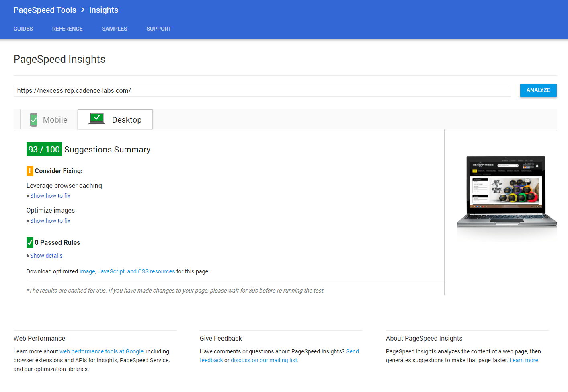Click the mobile phone checkmark icon
568x392 pixels.
pos(34,120)
